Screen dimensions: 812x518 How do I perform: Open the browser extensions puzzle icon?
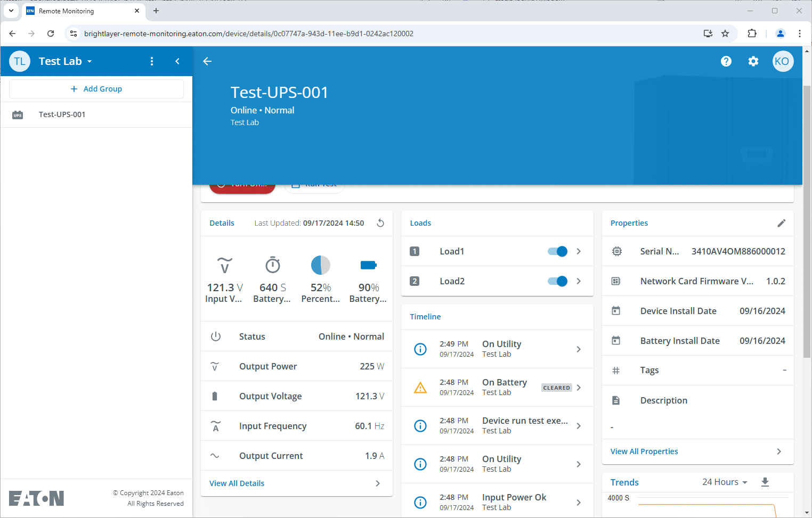click(x=752, y=34)
